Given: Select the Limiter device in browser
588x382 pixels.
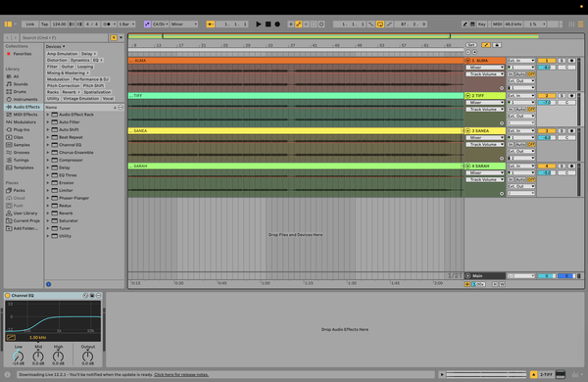Looking at the screenshot, I should pyautogui.click(x=66, y=190).
